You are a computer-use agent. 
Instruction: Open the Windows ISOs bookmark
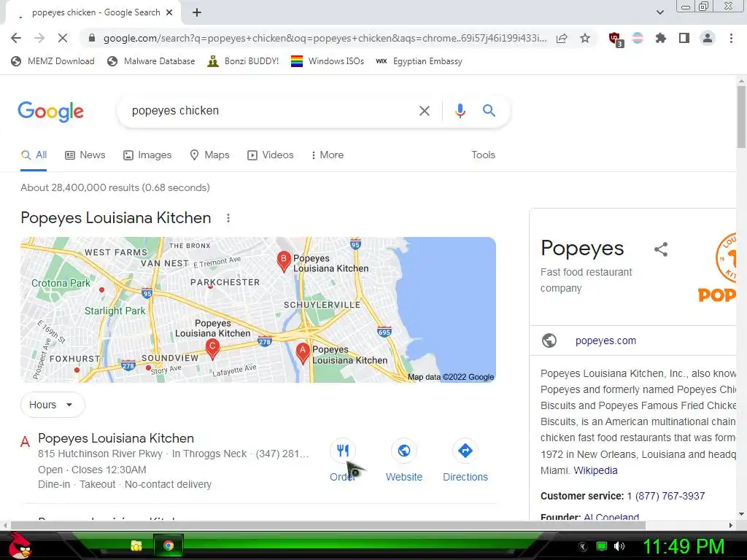pyautogui.click(x=328, y=61)
